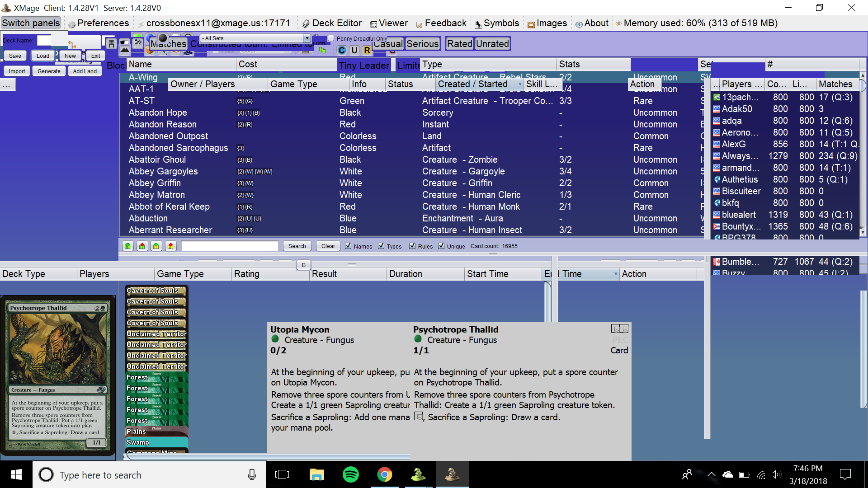Open Windows Start menu
This screenshot has width=868, height=488.
click(x=16, y=474)
